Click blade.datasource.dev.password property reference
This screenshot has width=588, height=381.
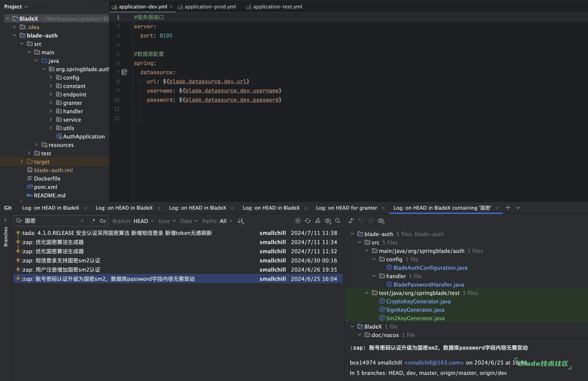click(x=232, y=100)
